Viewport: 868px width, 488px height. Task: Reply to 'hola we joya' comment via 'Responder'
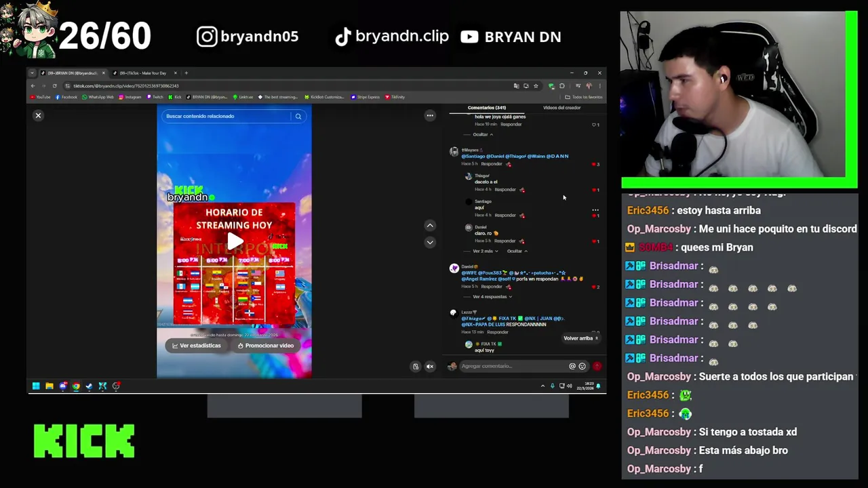(x=511, y=125)
